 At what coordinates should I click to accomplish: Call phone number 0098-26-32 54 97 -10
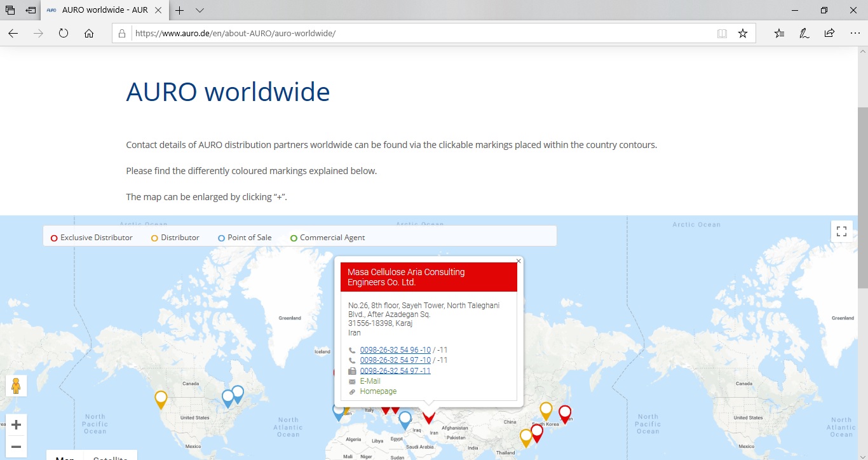tap(395, 360)
